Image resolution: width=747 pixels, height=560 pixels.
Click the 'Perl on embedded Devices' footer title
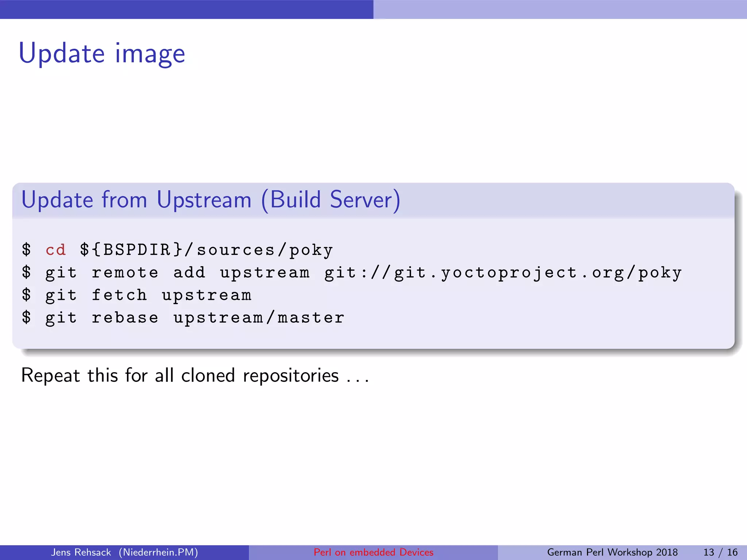(x=373, y=552)
